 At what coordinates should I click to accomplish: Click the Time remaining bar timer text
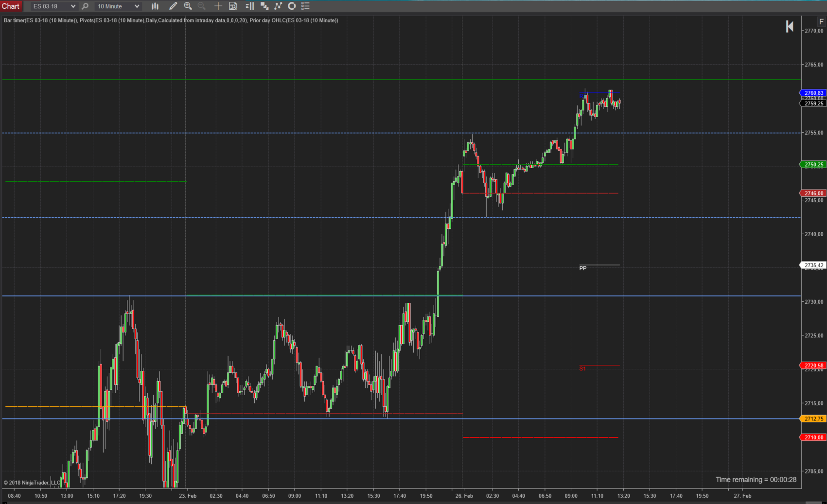[x=756, y=480]
